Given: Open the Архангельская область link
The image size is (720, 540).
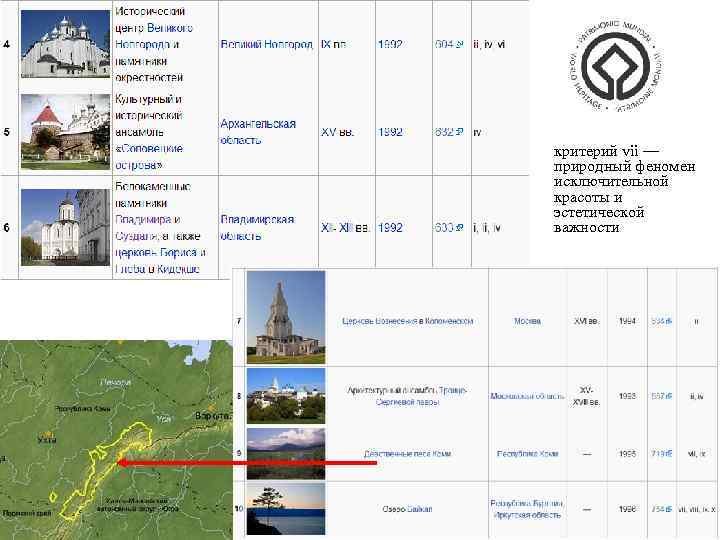Looking at the screenshot, I should [x=258, y=132].
